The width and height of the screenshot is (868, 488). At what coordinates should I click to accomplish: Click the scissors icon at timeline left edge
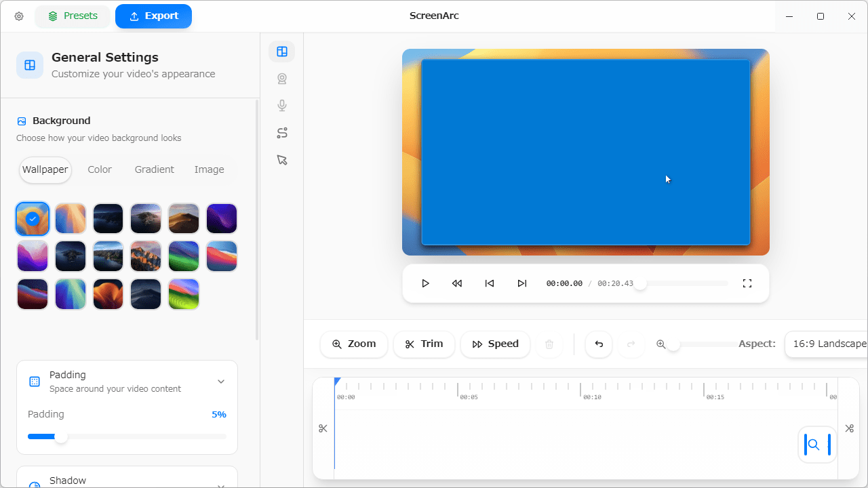pyautogui.click(x=323, y=428)
